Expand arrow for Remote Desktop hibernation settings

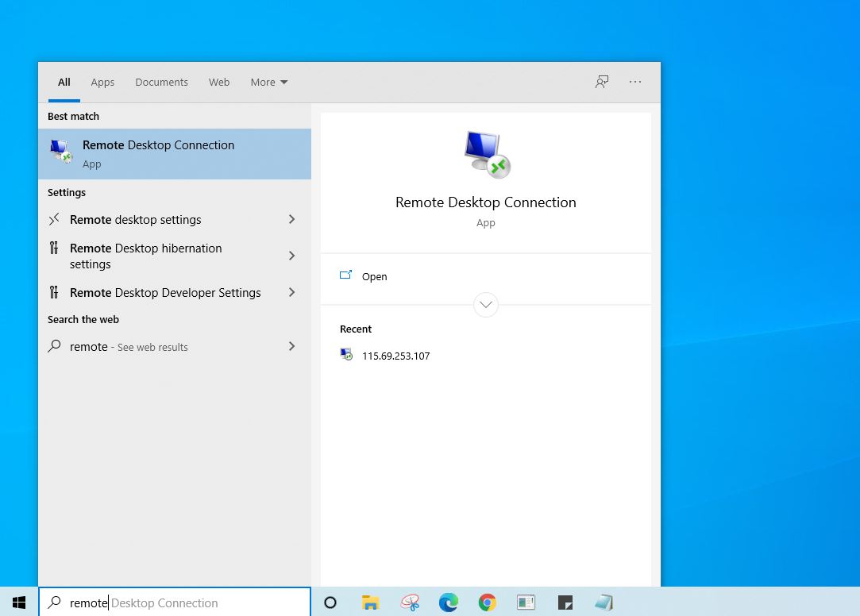[x=291, y=256]
